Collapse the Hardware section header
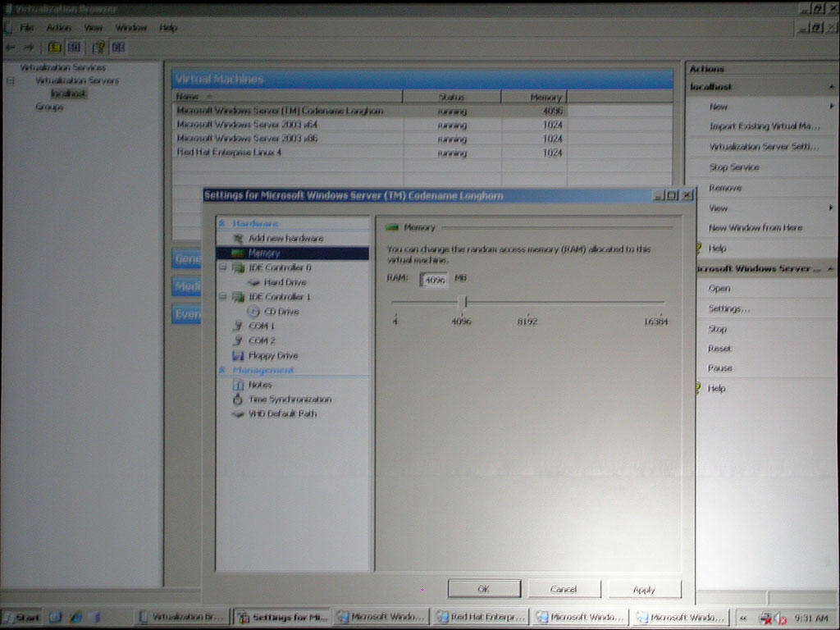 (221, 223)
